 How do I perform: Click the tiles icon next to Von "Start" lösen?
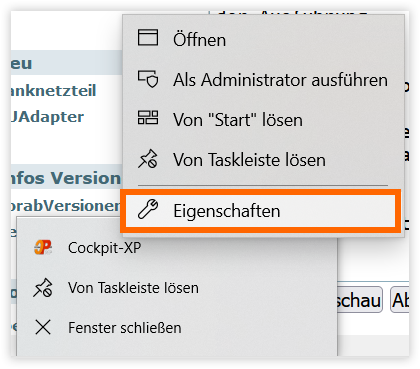click(x=148, y=117)
